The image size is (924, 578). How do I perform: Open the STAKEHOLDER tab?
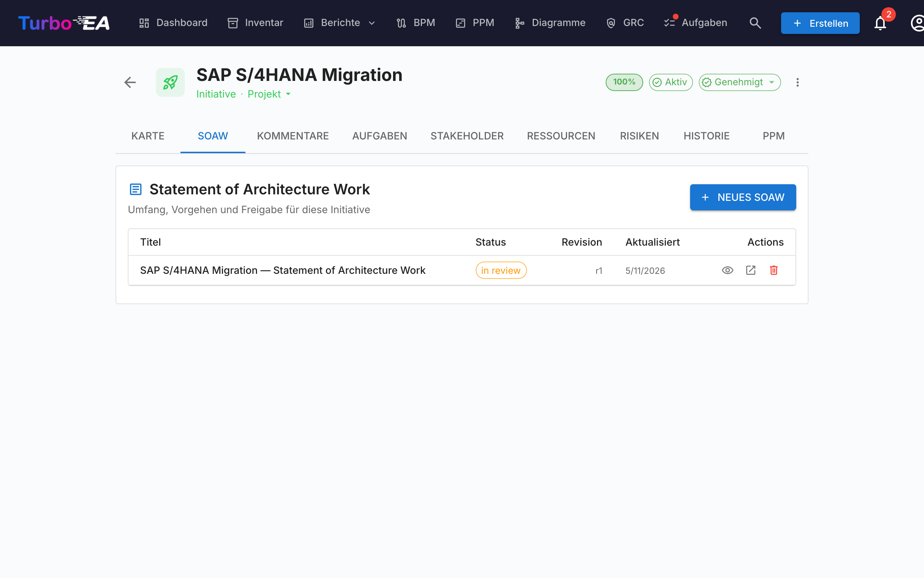(x=467, y=136)
